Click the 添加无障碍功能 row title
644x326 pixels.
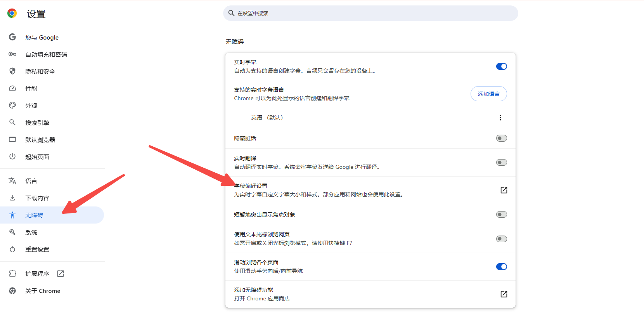[x=253, y=290]
